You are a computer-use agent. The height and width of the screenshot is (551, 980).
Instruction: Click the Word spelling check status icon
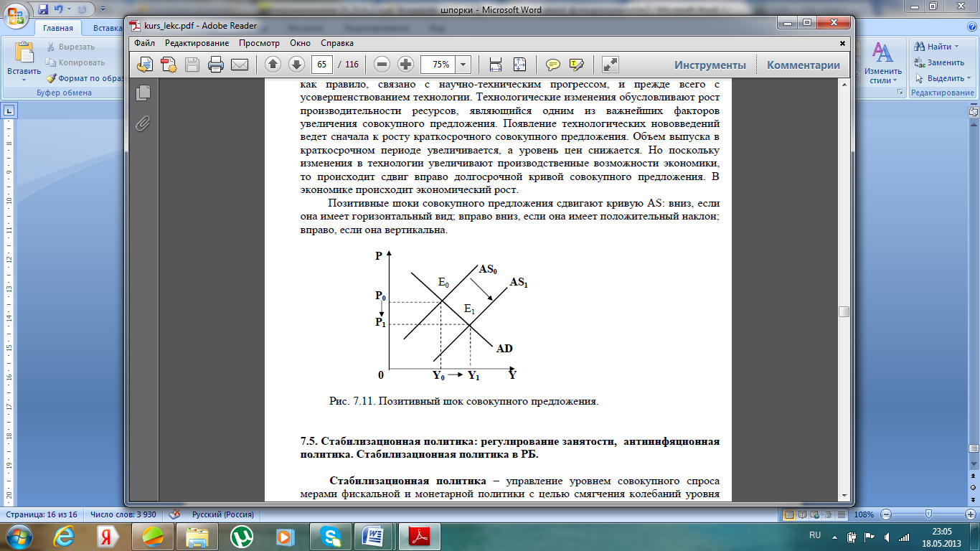click(174, 514)
